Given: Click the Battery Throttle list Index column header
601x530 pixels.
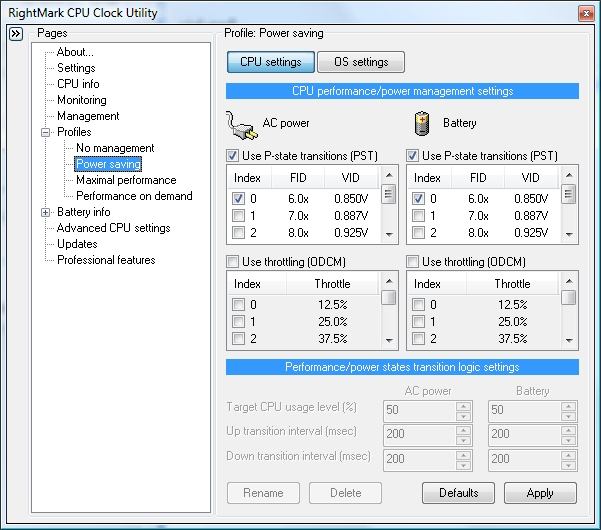Looking at the screenshot, I should pyautogui.click(x=437, y=284).
